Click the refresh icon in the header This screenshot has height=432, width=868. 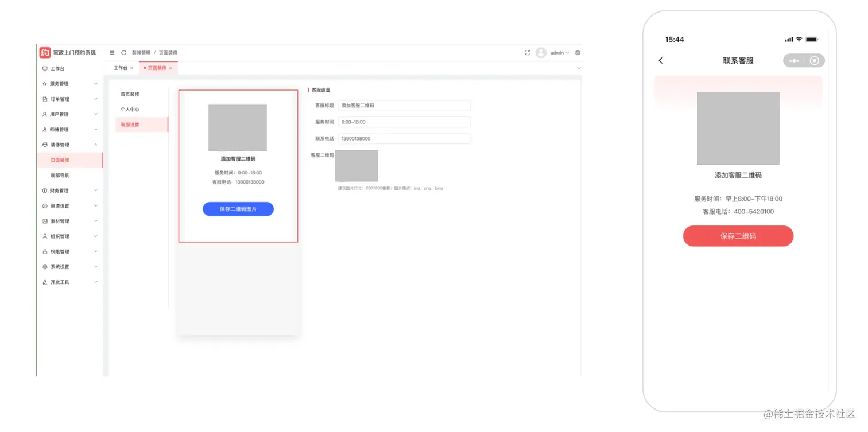(123, 52)
